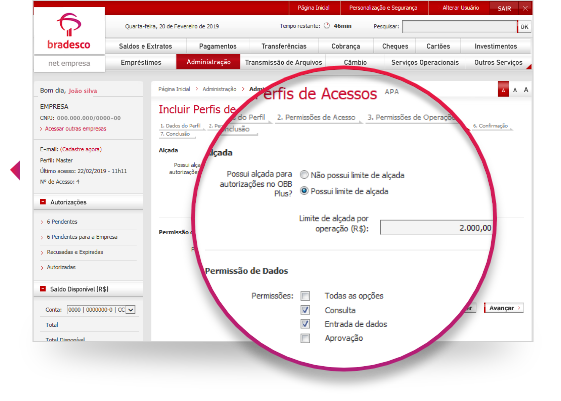Uncheck the Consulta checkbox
This screenshot has height=401, width=561.
[x=305, y=310]
